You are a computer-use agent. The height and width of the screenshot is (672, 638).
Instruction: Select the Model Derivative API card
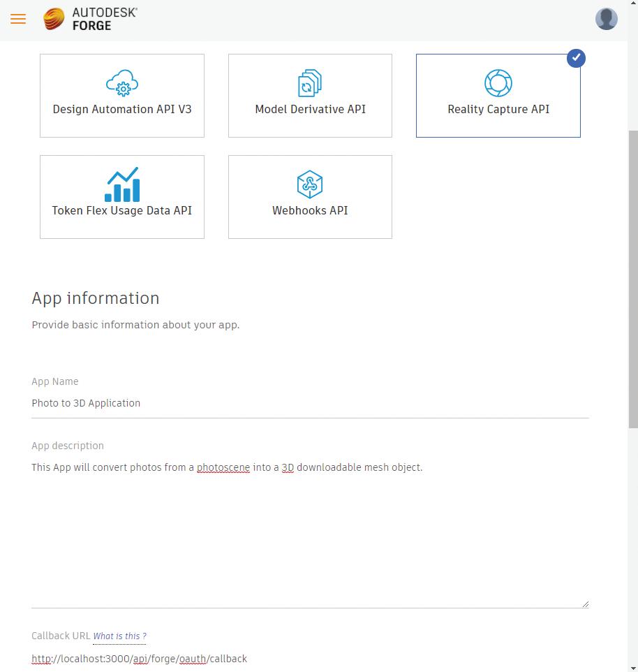point(310,96)
